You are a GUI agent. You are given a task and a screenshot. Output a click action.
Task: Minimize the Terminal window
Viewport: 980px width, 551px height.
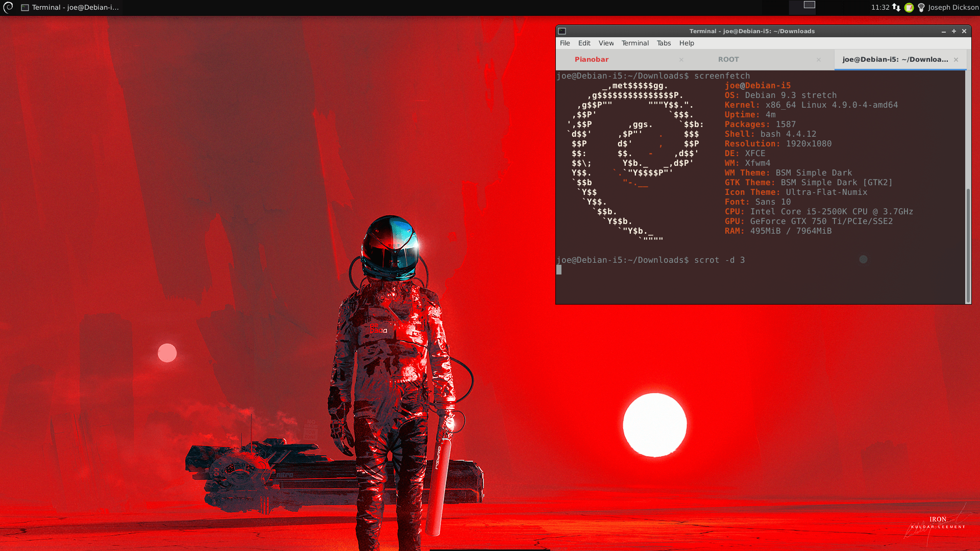click(x=944, y=31)
